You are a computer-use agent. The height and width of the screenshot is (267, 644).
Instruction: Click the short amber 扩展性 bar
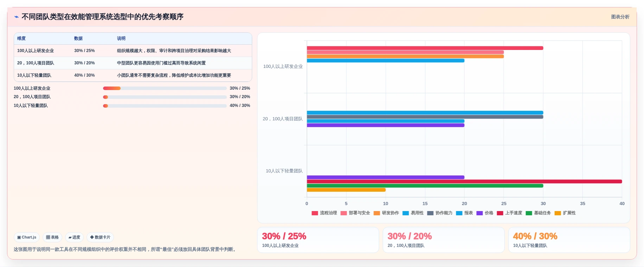click(346, 190)
